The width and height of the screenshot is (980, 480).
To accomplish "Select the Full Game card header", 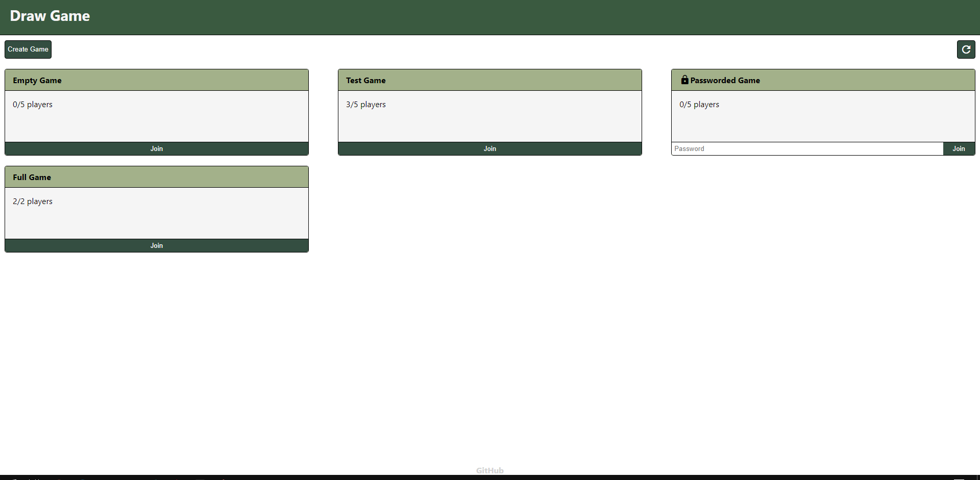I will coord(157,177).
